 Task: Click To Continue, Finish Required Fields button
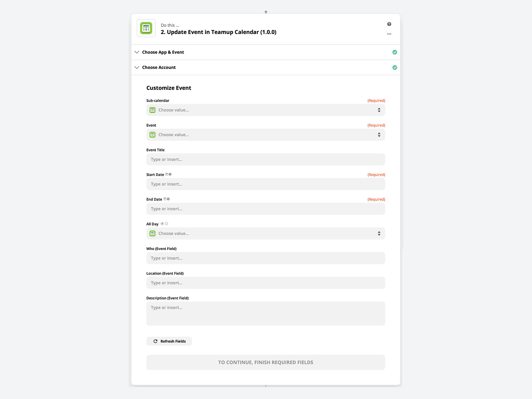click(x=266, y=362)
